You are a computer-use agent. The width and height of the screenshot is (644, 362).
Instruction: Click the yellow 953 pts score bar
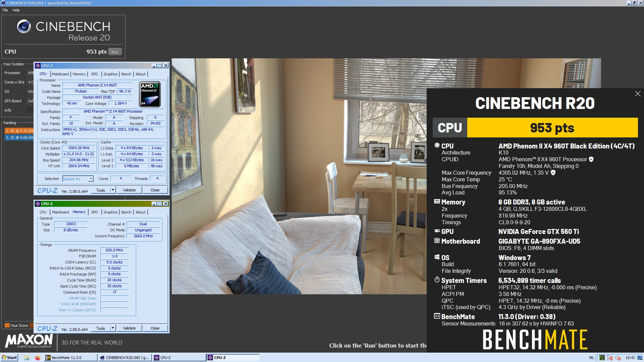coord(552,128)
